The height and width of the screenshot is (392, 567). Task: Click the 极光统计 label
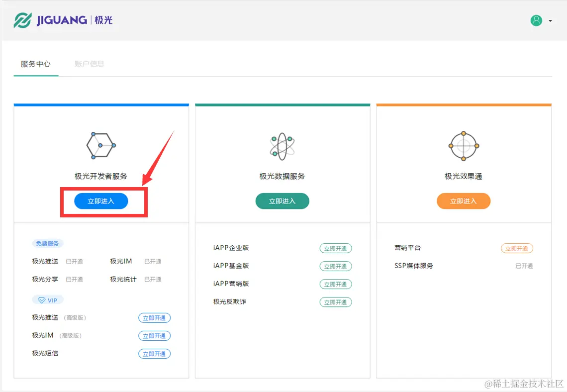(x=123, y=279)
